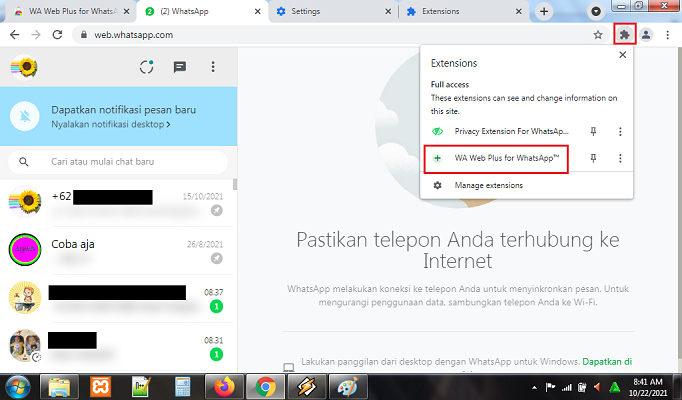Bookmark this page with the star icon
Image resolution: width=682 pixels, height=400 pixels.
point(598,35)
